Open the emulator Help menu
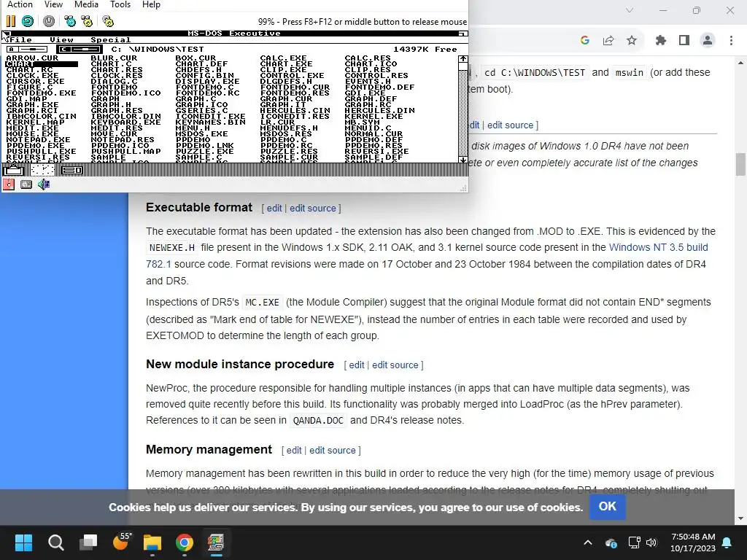This screenshot has height=560, width=747. click(151, 4)
